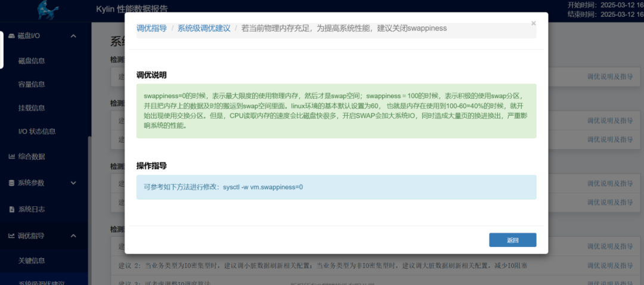Click 调优指导 breadcrumb link in dialog
644x285 pixels.
pos(151,29)
